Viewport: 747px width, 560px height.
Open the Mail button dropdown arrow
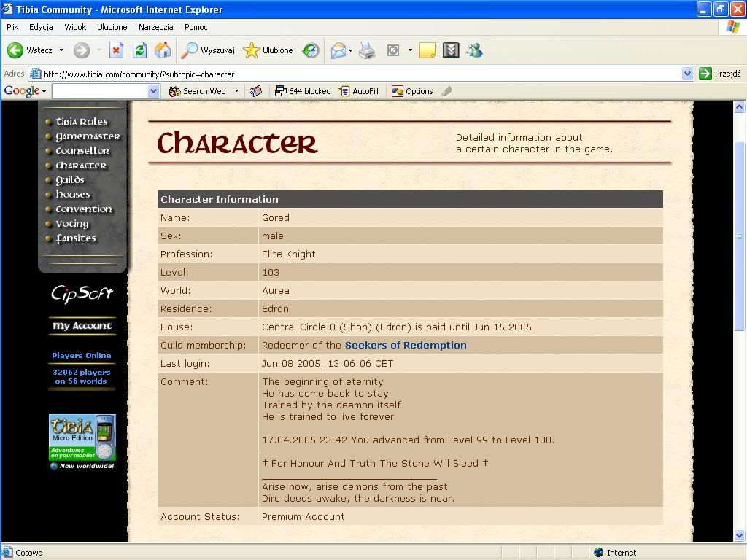pyautogui.click(x=351, y=50)
